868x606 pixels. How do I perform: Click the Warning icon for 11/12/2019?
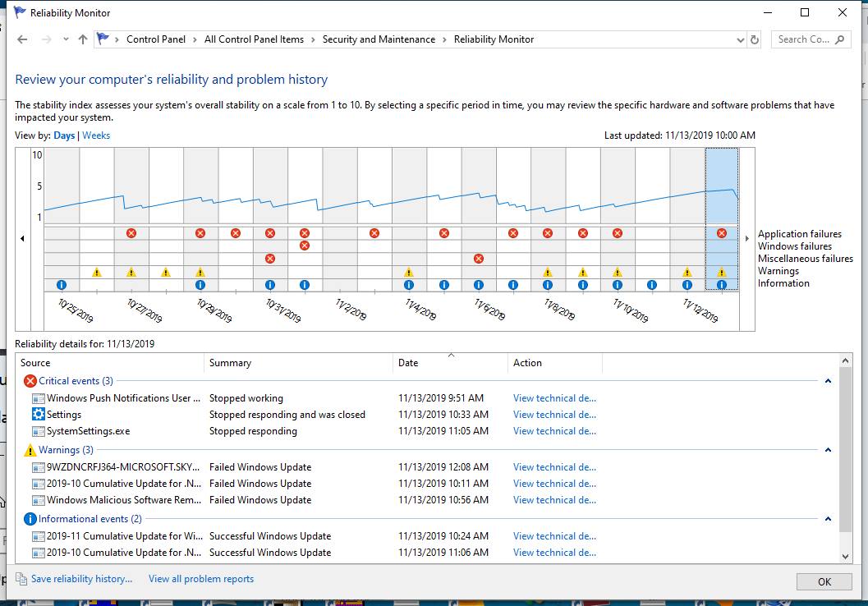pyautogui.click(x=687, y=272)
